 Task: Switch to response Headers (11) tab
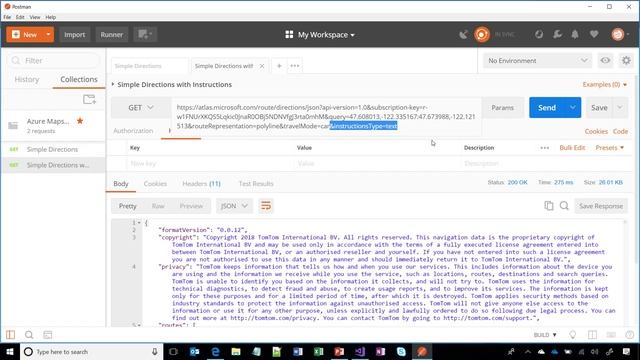pos(202,184)
